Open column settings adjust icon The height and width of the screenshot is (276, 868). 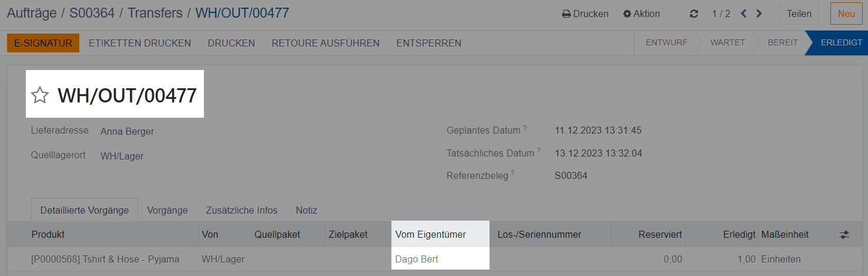pos(844,235)
